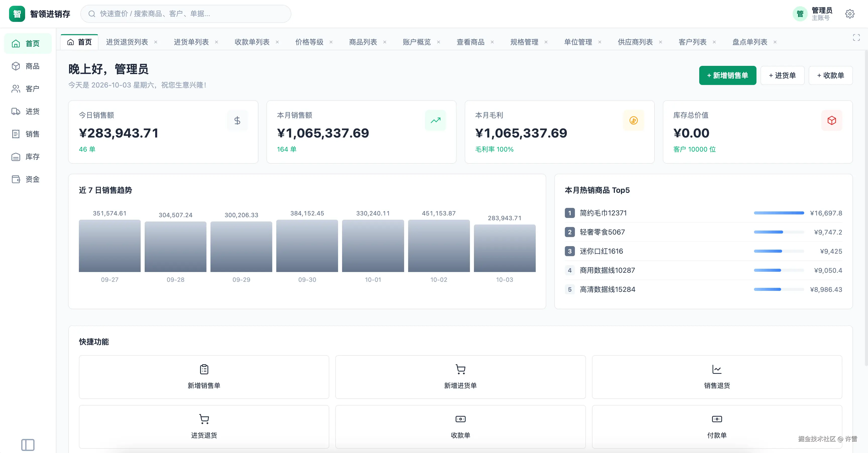The height and width of the screenshot is (453, 868).
Task: Click the 10-02 bar in sales trend chart
Action: [439, 246]
